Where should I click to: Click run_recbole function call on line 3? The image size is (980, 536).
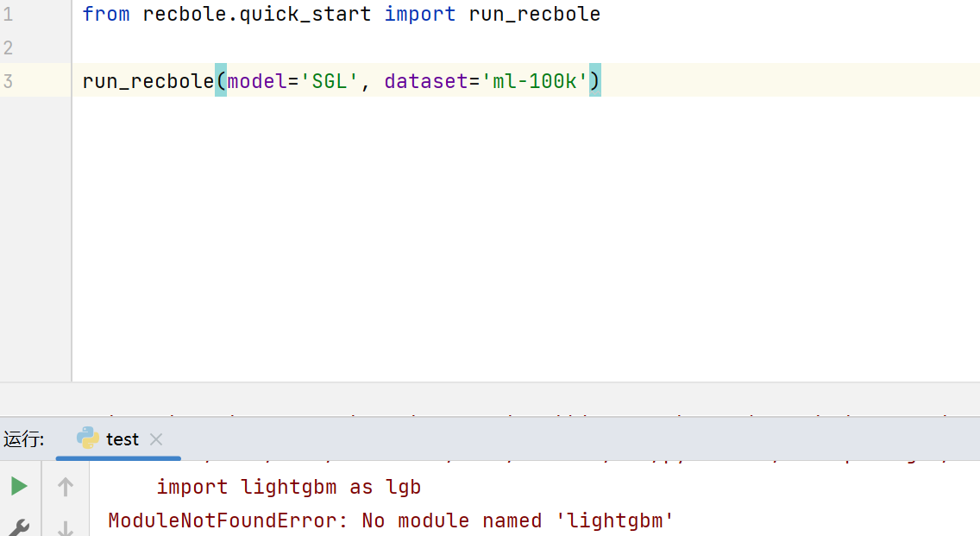pos(148,81)
